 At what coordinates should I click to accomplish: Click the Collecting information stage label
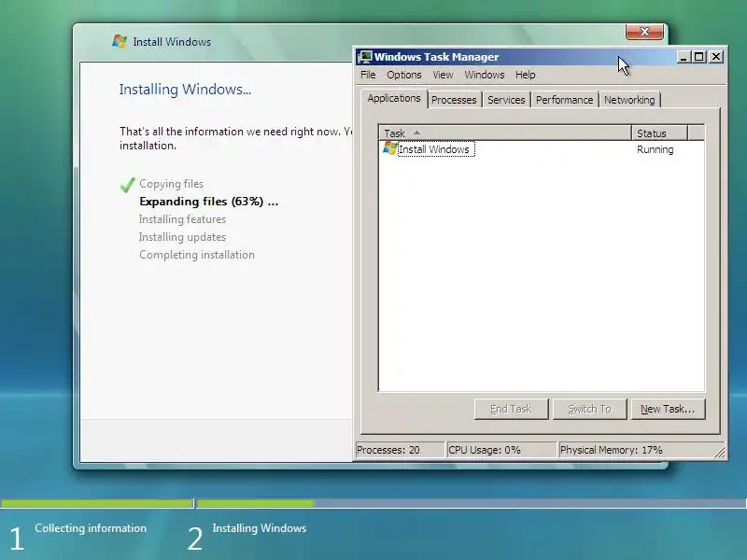tap(91, 528)
